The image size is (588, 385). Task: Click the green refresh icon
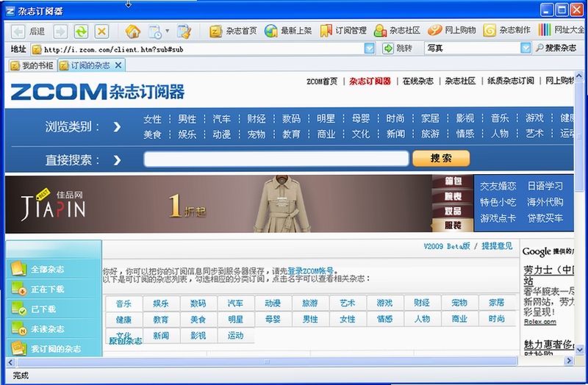pyautogui.click(x=81, y=32)
